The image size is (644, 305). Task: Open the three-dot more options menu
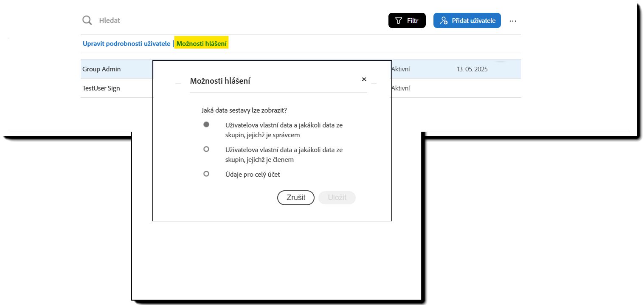[513, 21]
